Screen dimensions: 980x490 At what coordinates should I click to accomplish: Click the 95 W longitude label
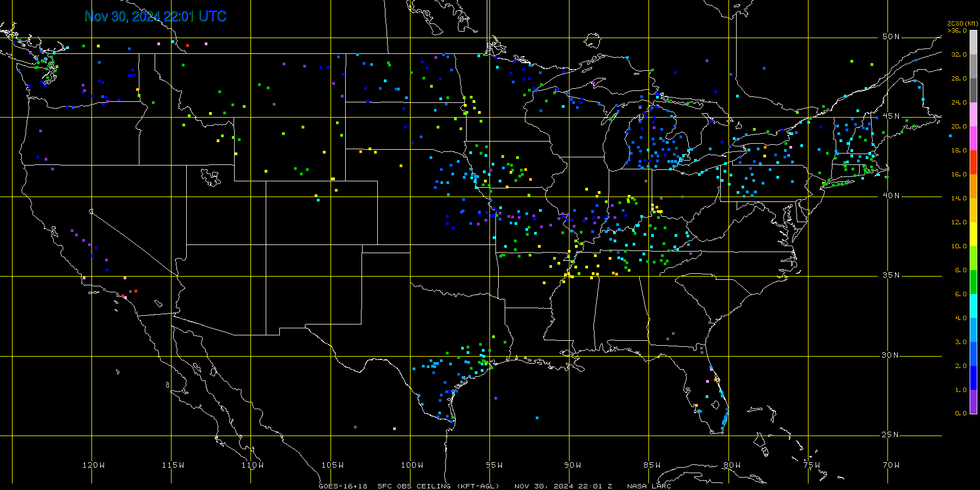click(x=494, y=465)
